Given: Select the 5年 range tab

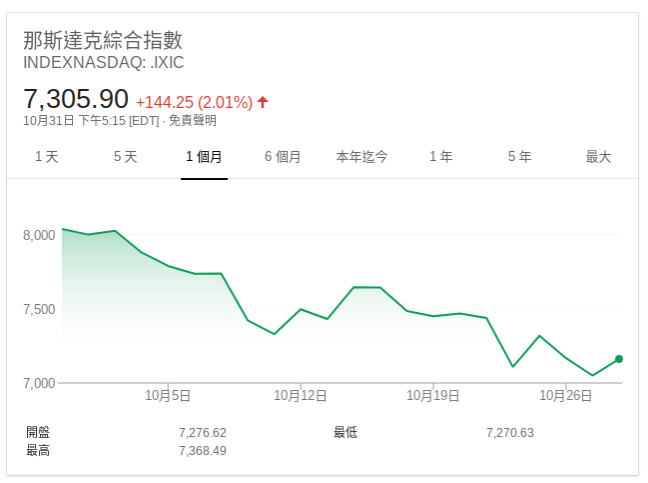Looking at the screenshot, I should tap(519, 157).
